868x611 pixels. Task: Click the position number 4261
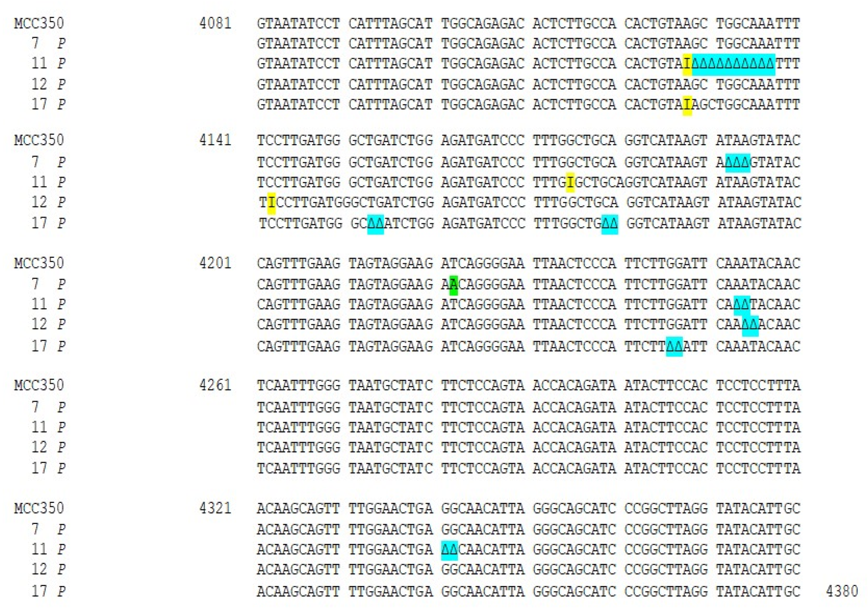[x=215, y=385]
